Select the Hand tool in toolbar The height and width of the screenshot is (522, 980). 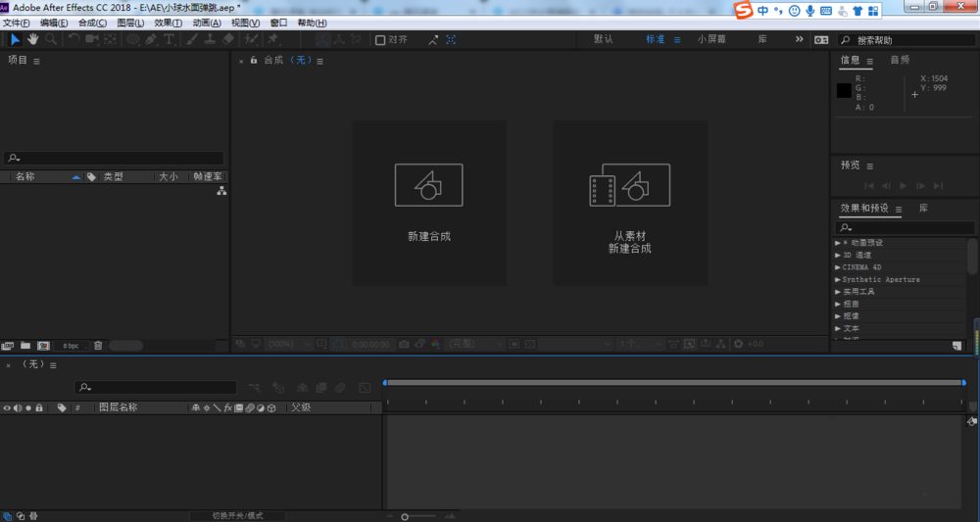[x=32, y=39]
